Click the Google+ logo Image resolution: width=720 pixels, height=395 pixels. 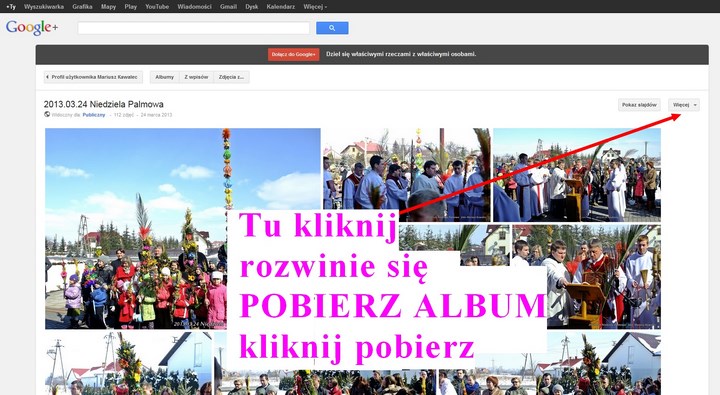click(32, 28)
